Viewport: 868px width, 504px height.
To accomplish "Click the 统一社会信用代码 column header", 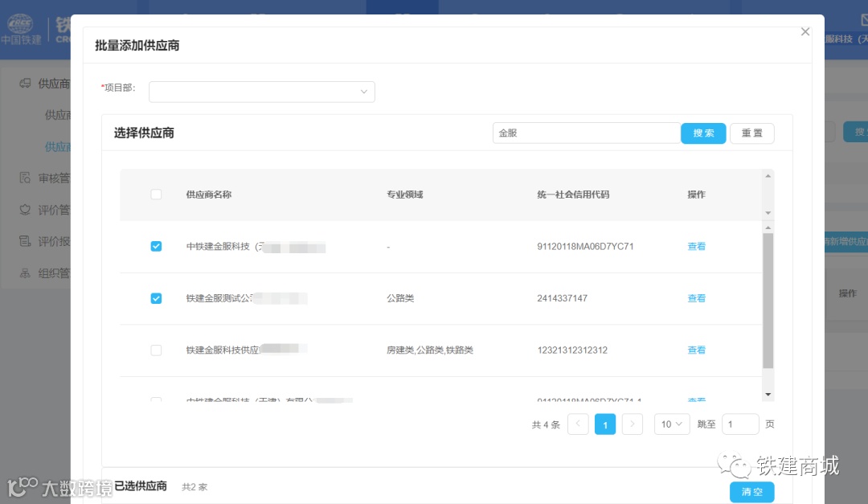I will [573, 195].
